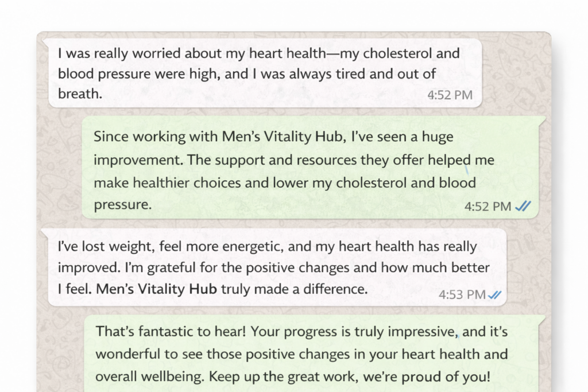Click bold "Men's Vitality Hub" in third message
This screenshot has height=392, width=588.
[x=156, y=289]
